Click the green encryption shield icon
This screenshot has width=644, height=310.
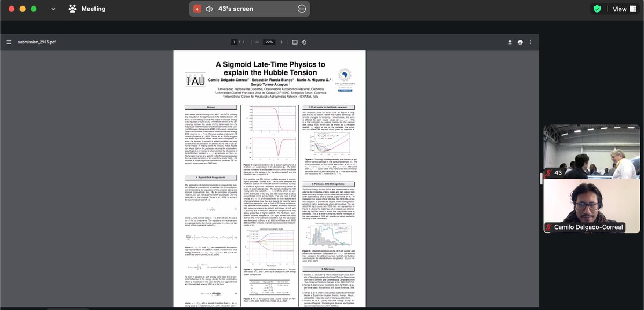click(x=597, y=9)
